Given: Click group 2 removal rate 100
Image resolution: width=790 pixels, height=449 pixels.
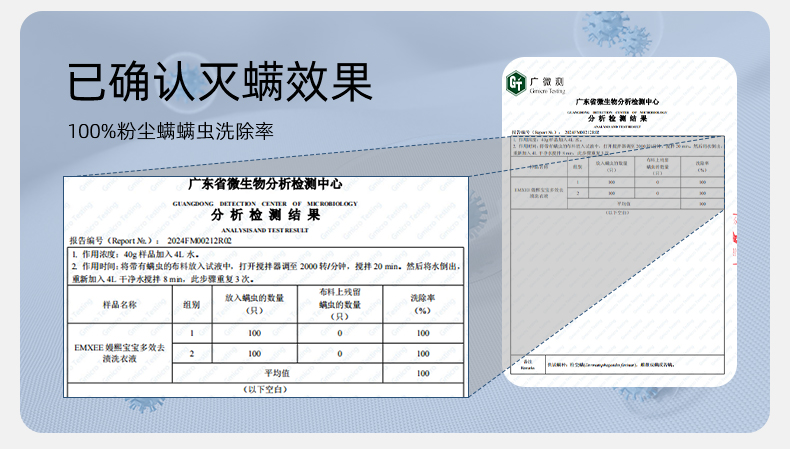Looking at the screenshot, I should pyautogui.click(x=423, y=353).
